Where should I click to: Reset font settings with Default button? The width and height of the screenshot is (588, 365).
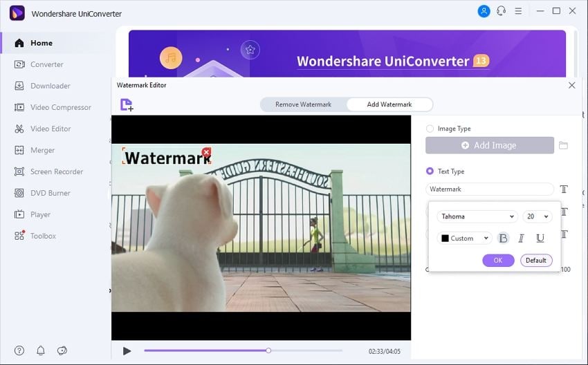[536, 261]
